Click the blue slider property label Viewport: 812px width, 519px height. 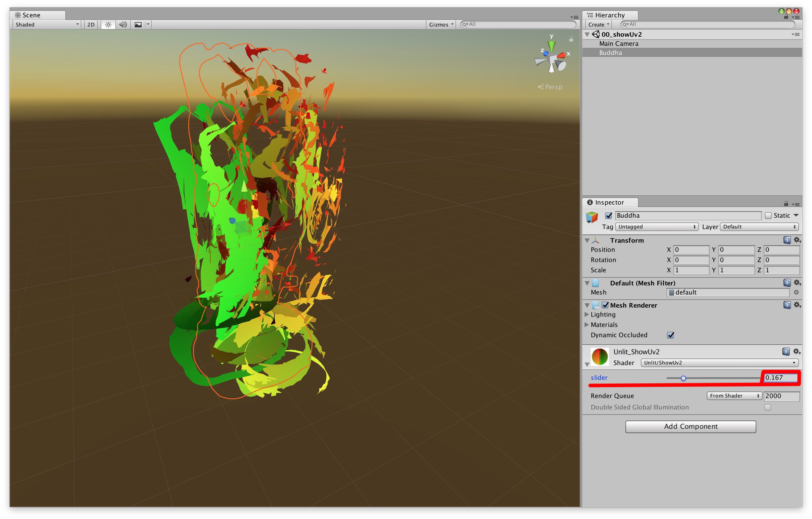(x=599, y=378)
